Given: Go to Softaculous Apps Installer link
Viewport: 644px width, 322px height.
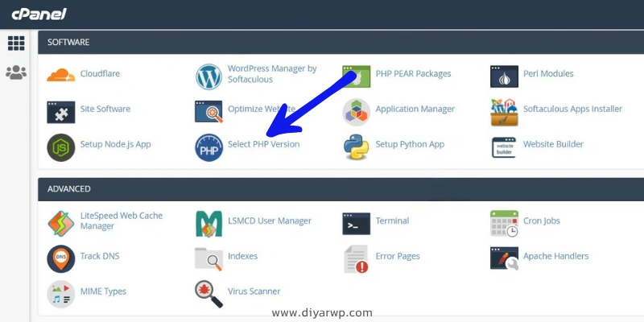Looking at the screenshot, I should pyautogui.click(x=572, y=109).
